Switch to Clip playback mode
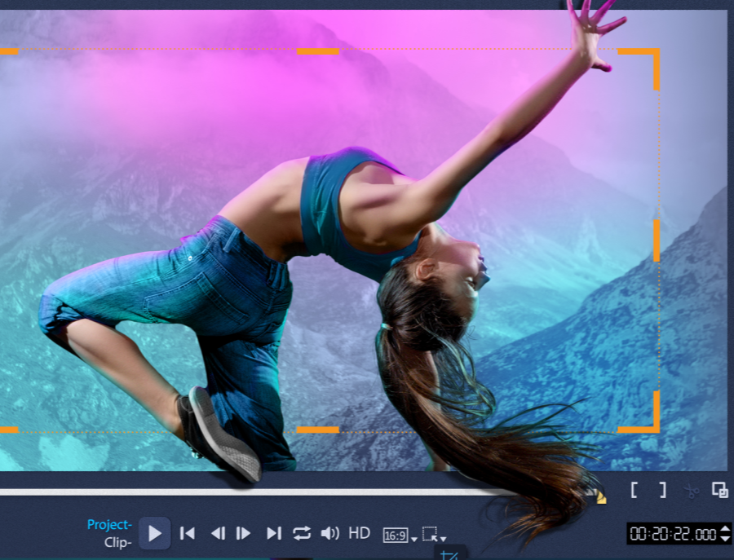 tap(118, 543)
